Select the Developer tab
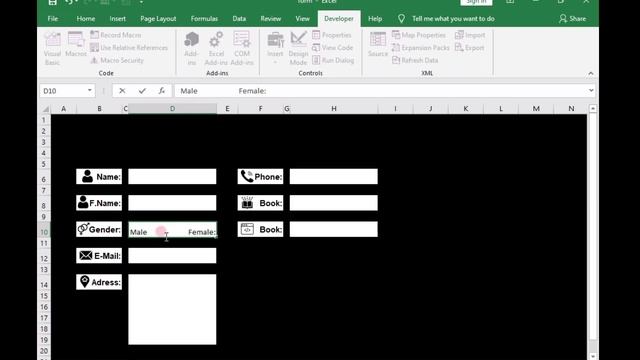640x360 pixels. pyautogui.click(x=339, y=19)
